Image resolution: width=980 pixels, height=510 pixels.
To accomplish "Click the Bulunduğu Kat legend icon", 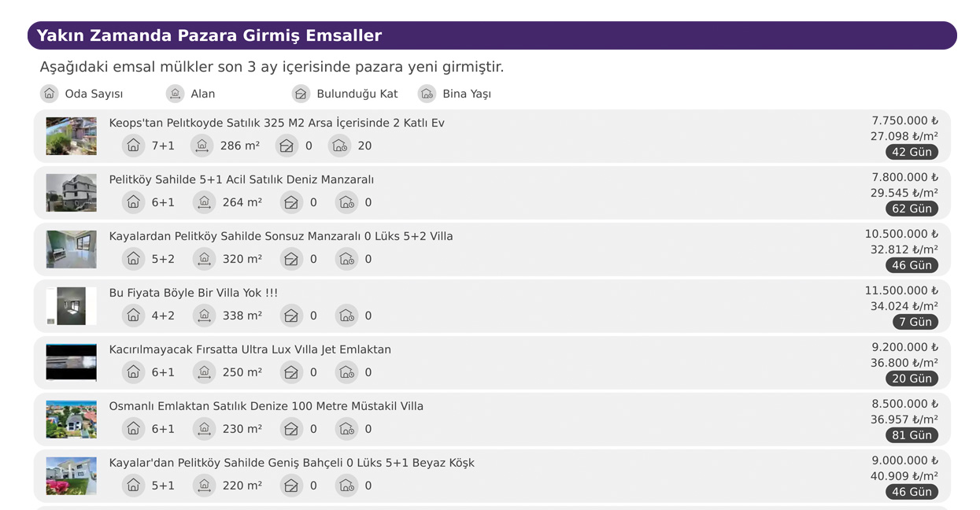I will pos(301,94).
